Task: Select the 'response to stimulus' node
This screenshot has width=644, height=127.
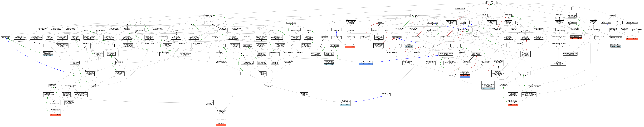Action: click(508, 15)
